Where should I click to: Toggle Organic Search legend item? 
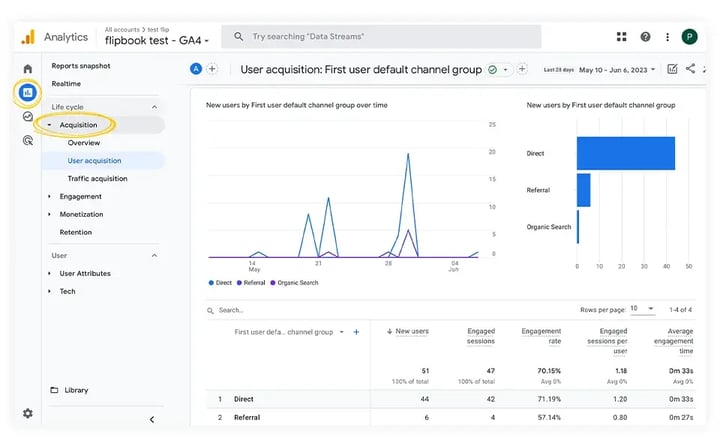pos(294,283)
